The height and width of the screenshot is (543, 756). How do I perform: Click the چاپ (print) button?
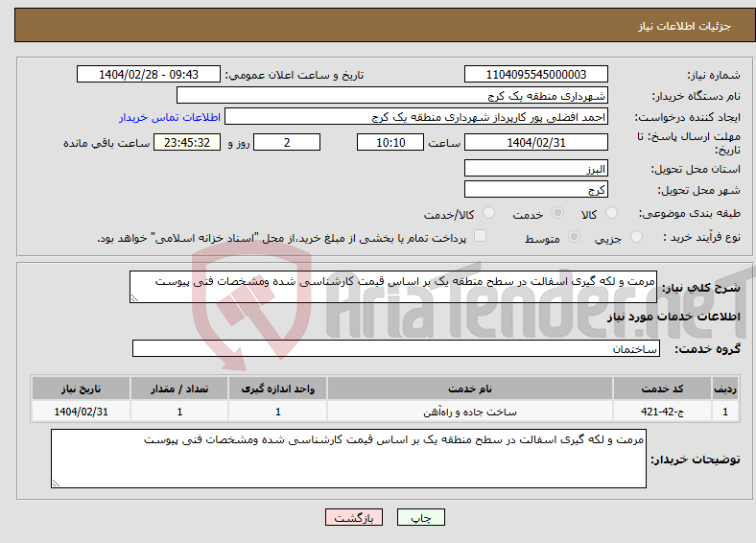(420, 517)
